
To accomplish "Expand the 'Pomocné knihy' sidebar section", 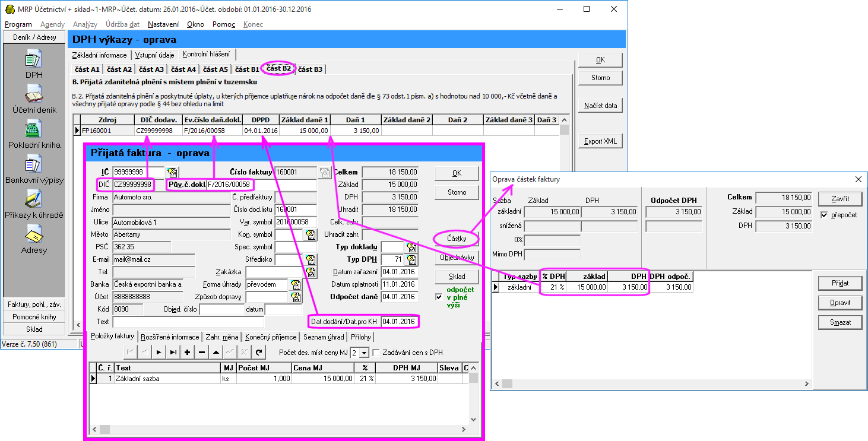I will pyautogui.click(x=34, y=317).
